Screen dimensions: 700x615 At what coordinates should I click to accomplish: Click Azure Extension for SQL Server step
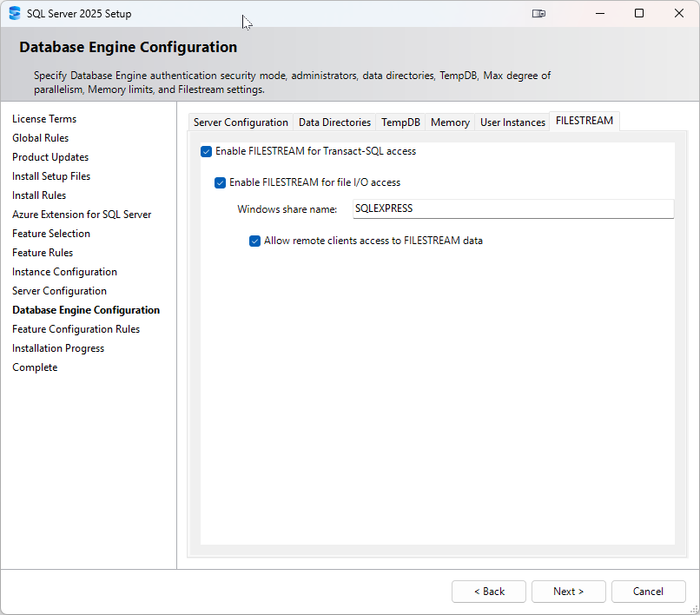point(82,215)
